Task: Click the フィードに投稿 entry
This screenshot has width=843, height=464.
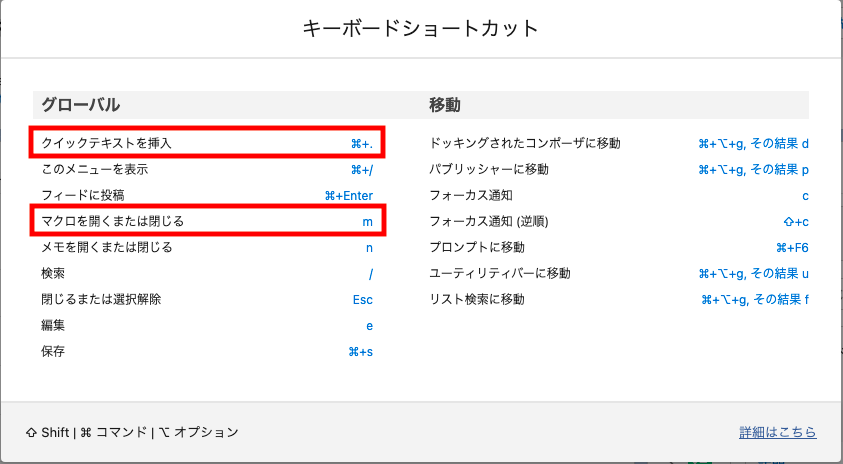Action: (83, 195)
